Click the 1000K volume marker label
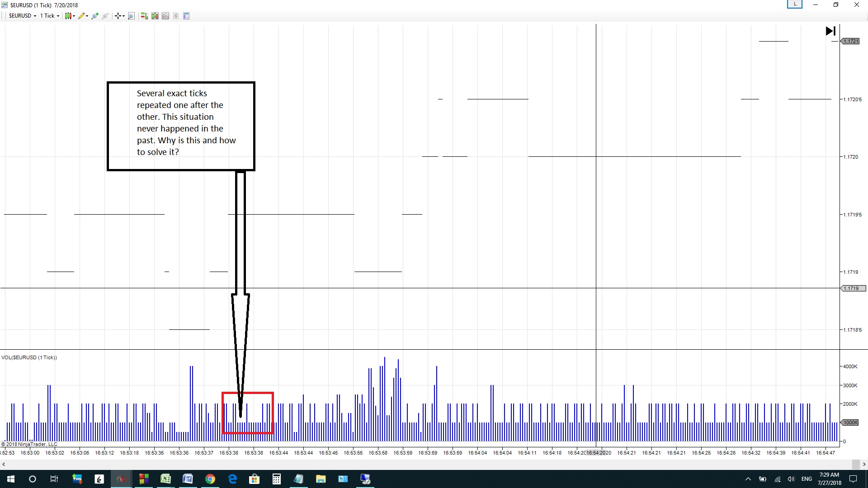 point(850,422)
